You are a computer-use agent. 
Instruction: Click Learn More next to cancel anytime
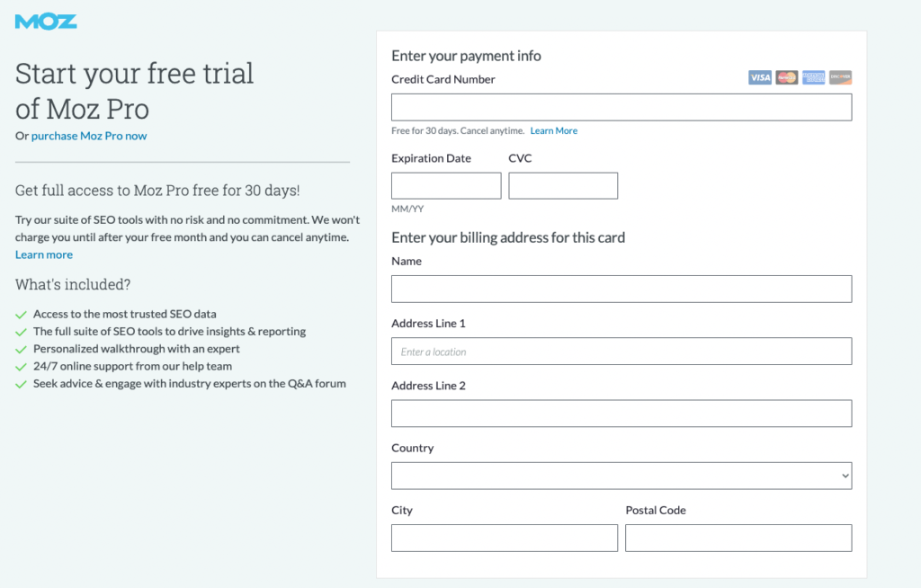pyautogui.click(x=553, y=130)
